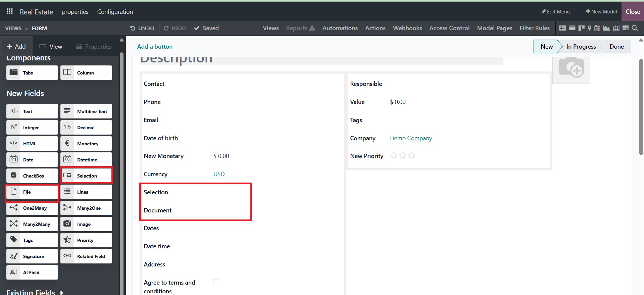Add a Signature field component
This screenshot has width=644, height=295.
[32, 256]
